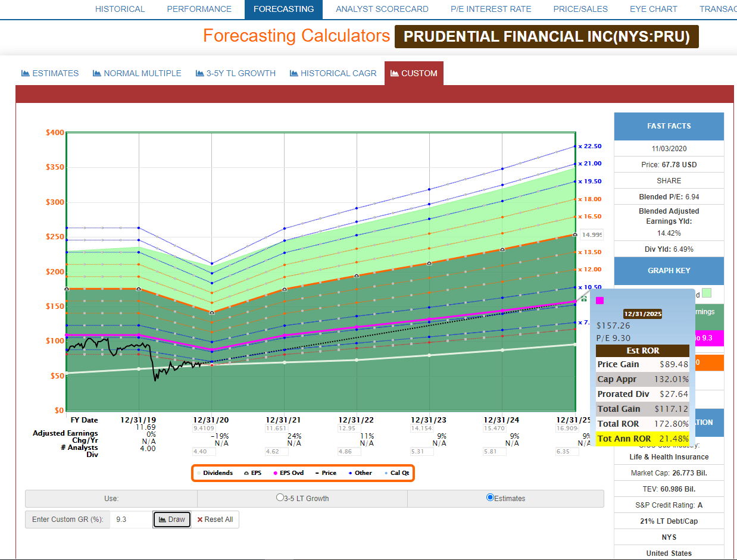Switch to ESTIMATES calculator tab

pyautogui.click(x=50, y=73)
